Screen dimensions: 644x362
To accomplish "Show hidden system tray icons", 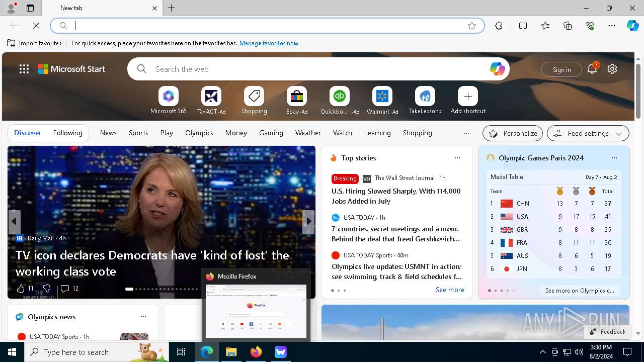I will coord(542,352).
